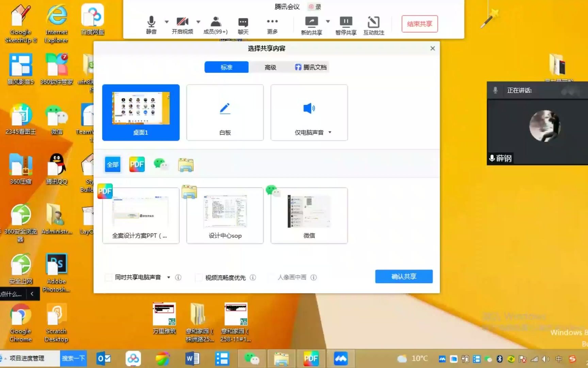The image size is (588, 368).
Task: Switch to the 腾讯文档 tab
Action: pos(311,67)
